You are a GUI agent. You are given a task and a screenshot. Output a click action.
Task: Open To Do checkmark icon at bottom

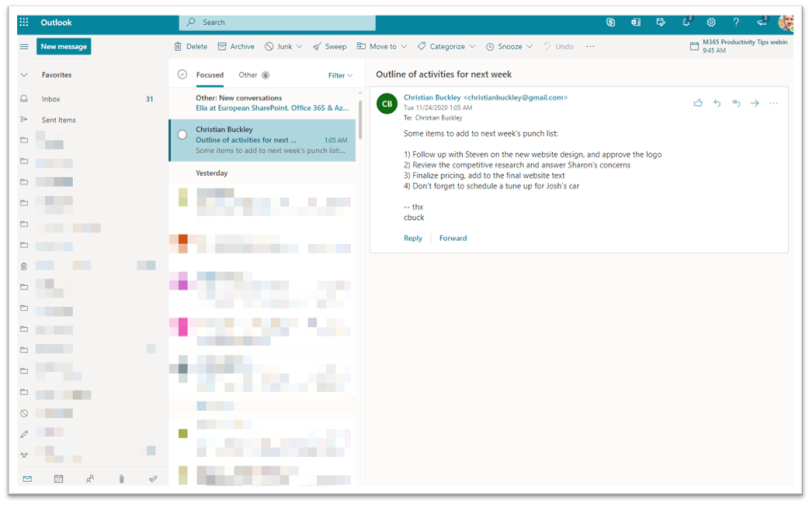(x=153, y=479)
